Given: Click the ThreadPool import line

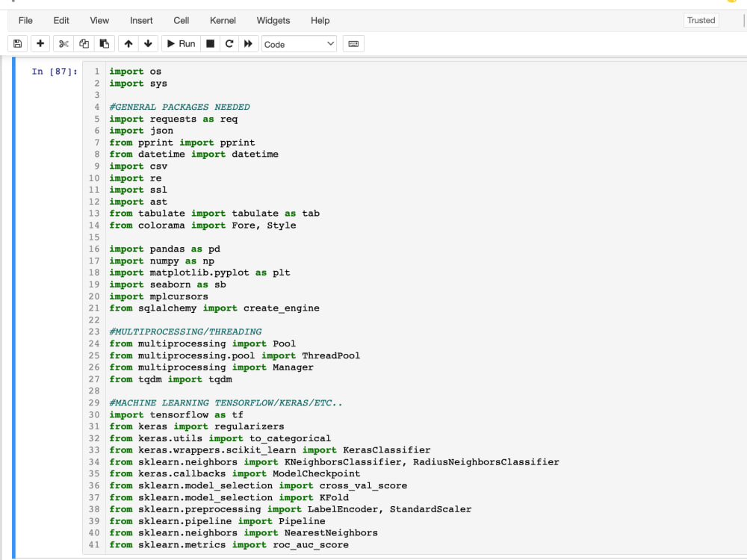Looking at the screenshot, I should coord(235,355).
